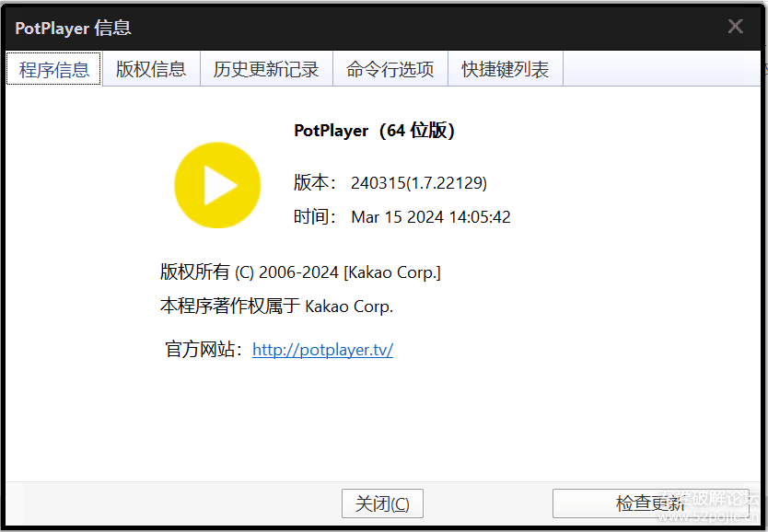This screenshot has height=532, width=768.
Task: Click the 版权所有 (C) 2006-2024 copyright line
Action: coord(300,272)
